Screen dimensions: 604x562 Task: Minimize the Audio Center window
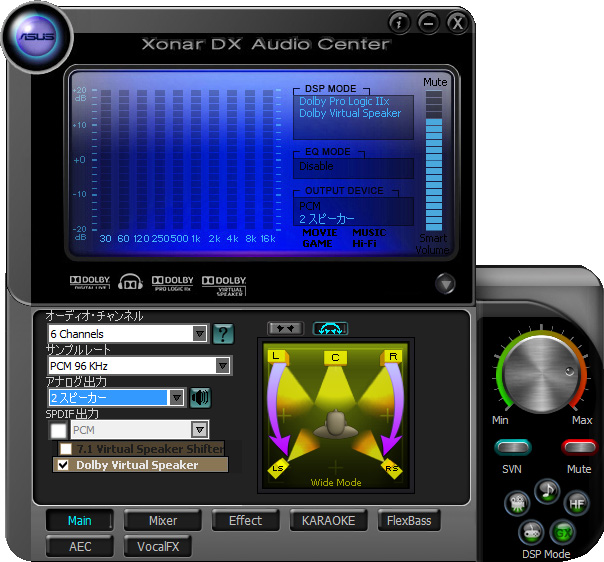click(428, 23)
